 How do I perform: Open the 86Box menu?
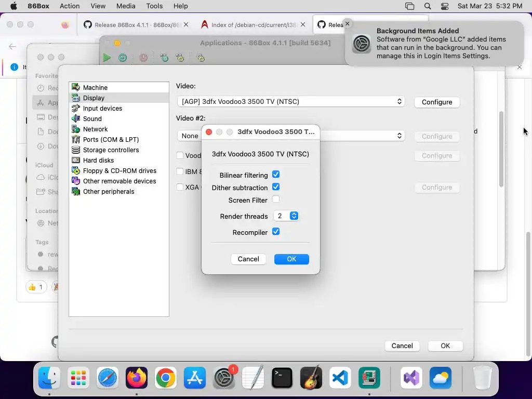pyautogui.click(x=38, y=6)
